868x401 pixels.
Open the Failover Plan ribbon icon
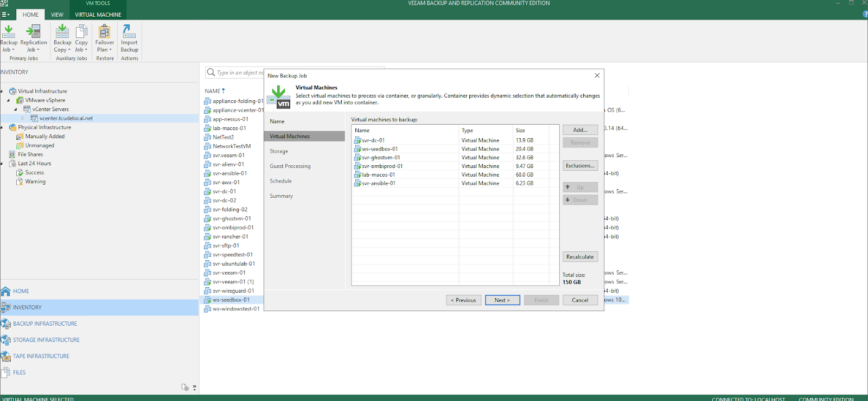click(105, 38)
